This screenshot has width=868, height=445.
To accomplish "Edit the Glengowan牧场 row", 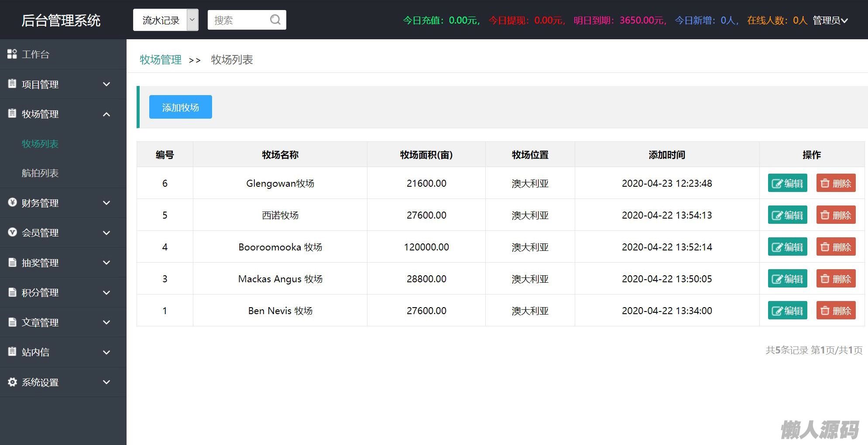I will pyautogui.click(x=787, y=183).
